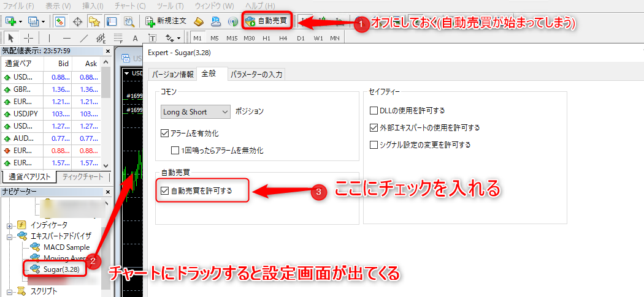Toggle the Market Watch window icon
The width and height of the screenshot is (644, 297).
click(61, 21)
